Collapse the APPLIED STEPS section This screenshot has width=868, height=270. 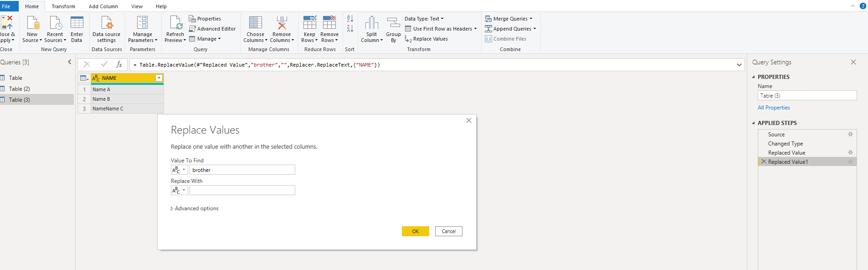tap(753, 123)
